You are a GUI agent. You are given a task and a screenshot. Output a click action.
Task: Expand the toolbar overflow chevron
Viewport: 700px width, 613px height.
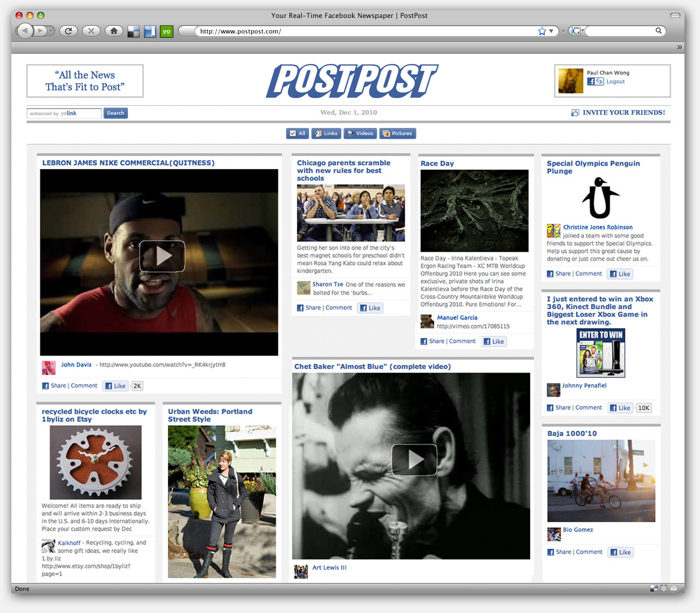point(679,47)
